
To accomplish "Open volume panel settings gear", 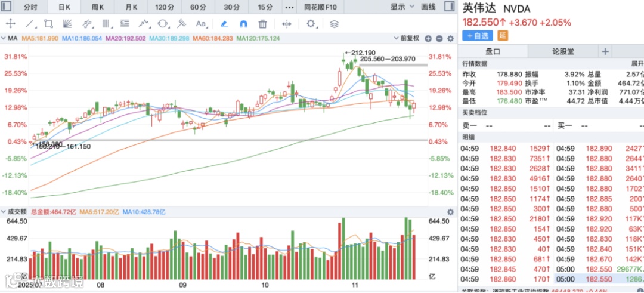I will 451,212.
